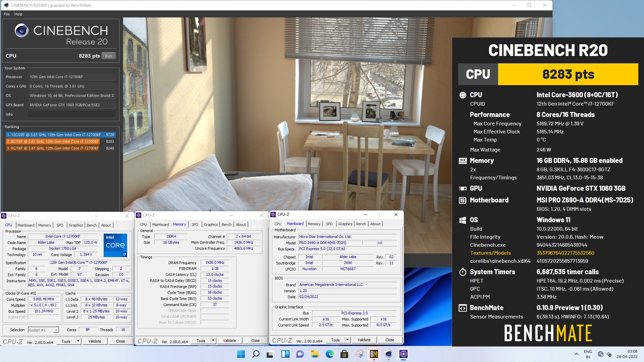The width and height of the screenshot is (644, 362).
Task: Click the Cinebench logo in the left panel
Action: (21, 31)
